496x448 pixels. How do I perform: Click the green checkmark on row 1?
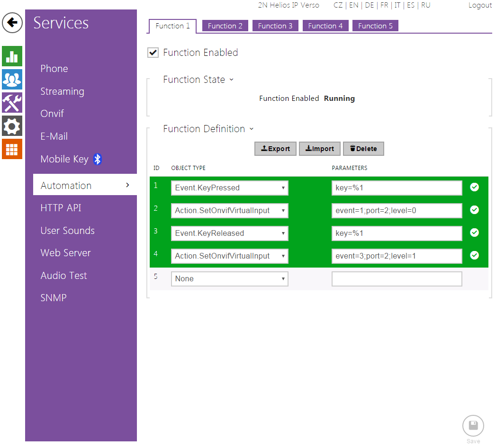(474, 188)
